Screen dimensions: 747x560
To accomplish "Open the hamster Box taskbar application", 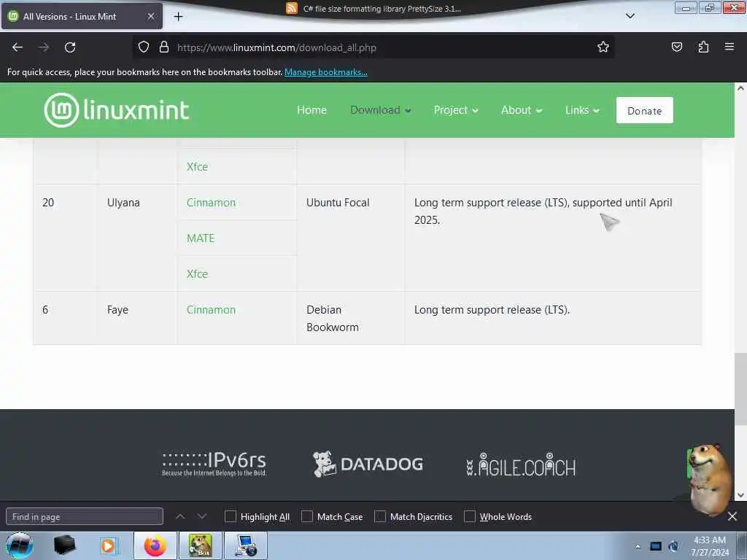I will tap(200, 545).
